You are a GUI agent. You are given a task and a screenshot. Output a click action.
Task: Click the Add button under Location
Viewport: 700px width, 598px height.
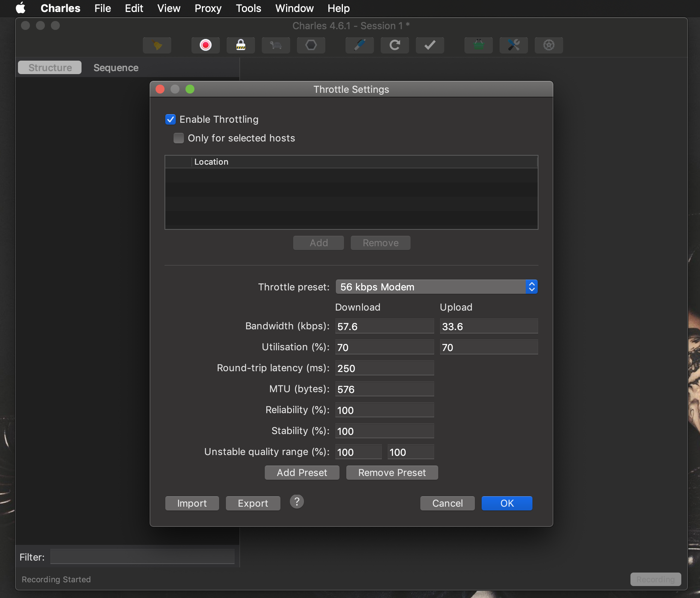[318, 242]
